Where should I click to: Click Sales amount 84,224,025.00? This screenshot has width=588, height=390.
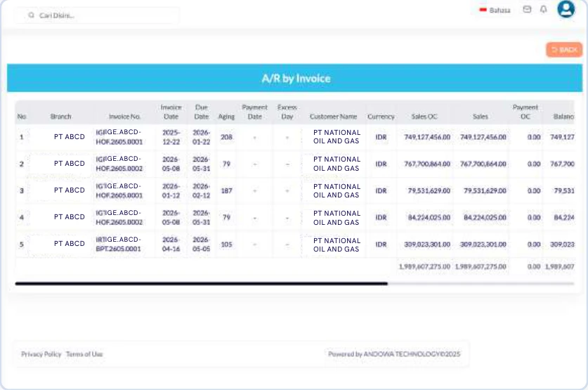click(485, 218)
